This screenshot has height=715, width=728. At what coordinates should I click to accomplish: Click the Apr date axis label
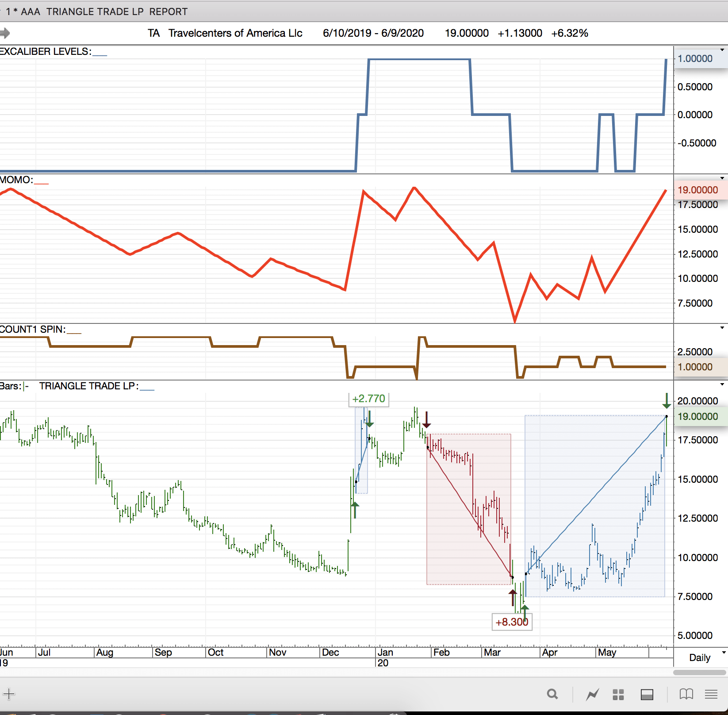tap(550, 652)
